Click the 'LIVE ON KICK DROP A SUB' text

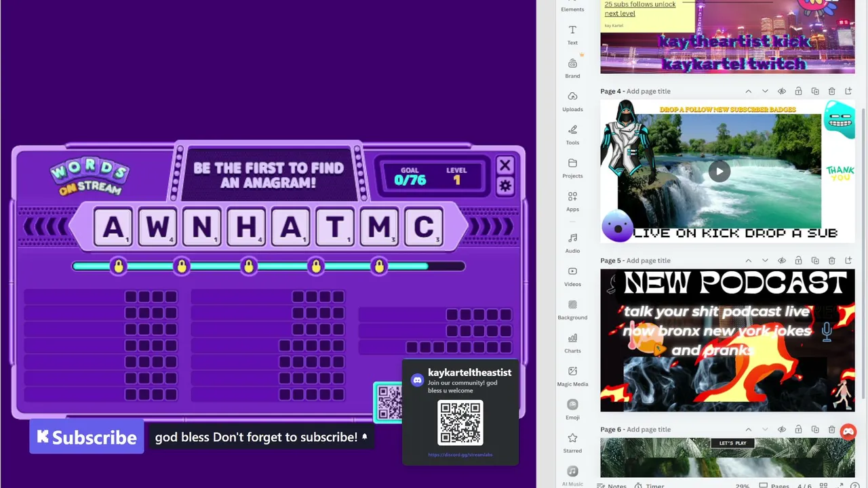click(x=736, y=233)
